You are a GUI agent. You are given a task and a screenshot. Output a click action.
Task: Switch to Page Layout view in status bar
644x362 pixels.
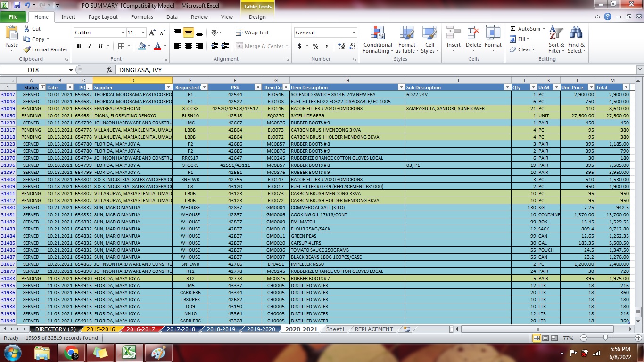tap(546, 338)
